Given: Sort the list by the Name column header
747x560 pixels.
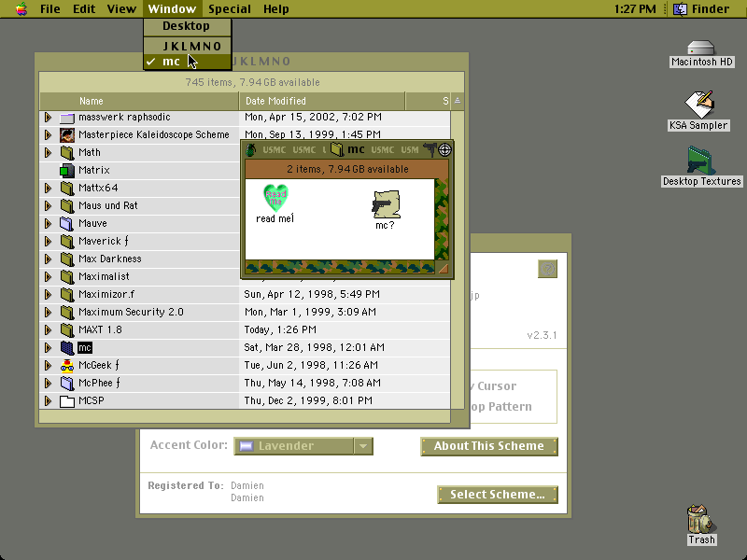Looking at the screenshot, I should click(139, 101).
